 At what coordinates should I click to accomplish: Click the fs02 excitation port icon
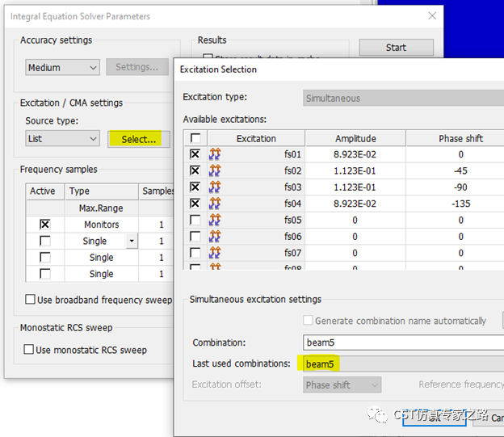tap(215, 170)
